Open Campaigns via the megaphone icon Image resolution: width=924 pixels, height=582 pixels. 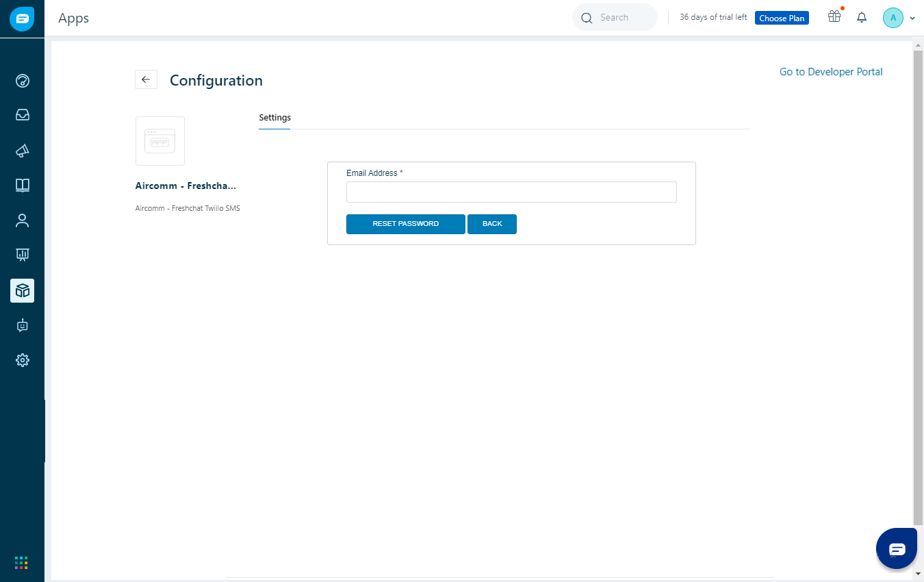click(23, 151)
